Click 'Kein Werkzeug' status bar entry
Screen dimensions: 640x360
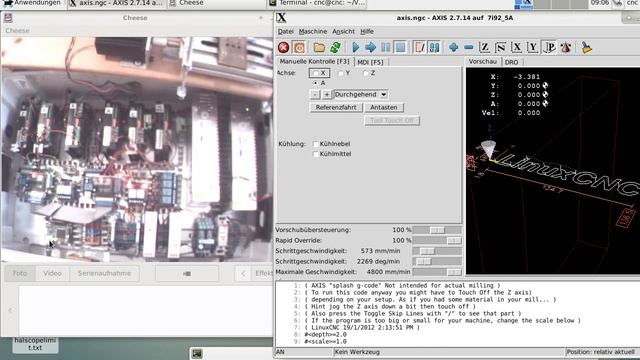click(357, 352)
